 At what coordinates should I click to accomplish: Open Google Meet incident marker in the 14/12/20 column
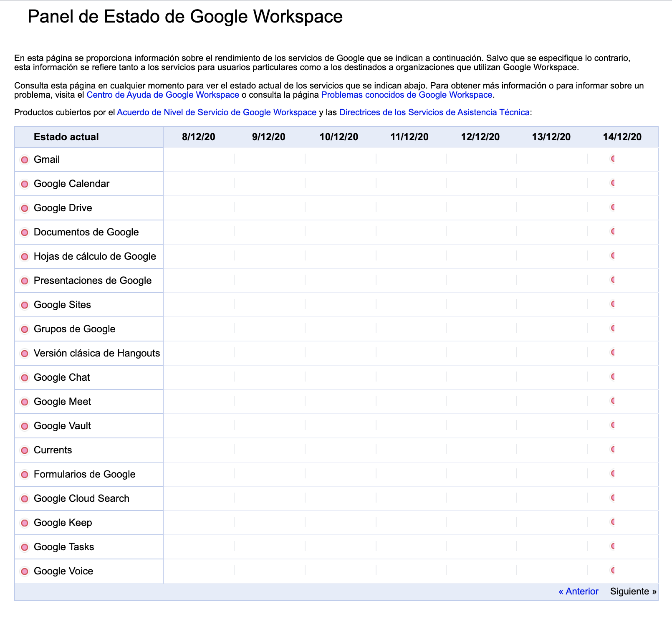tap(613, 401)
